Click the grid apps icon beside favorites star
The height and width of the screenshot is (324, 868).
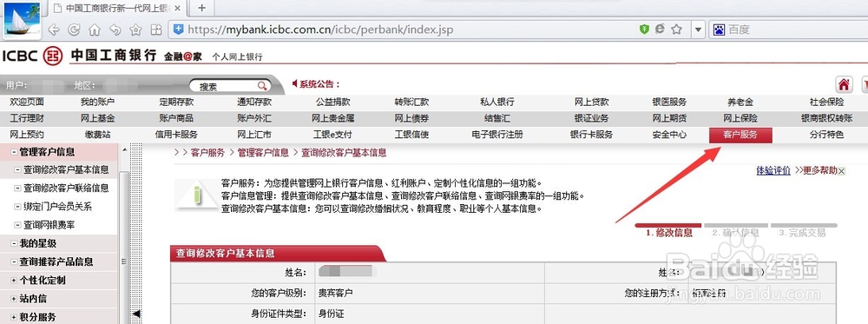pos(156,30)
